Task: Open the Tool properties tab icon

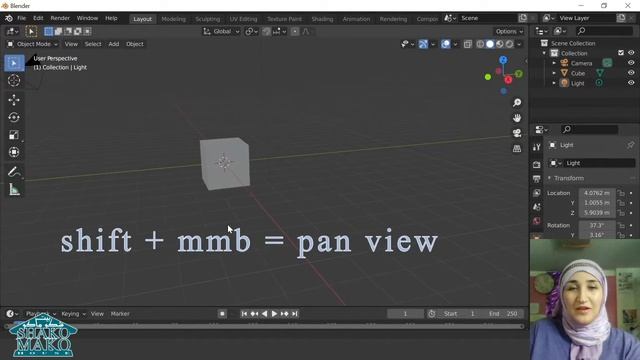Action: (537, 147)
